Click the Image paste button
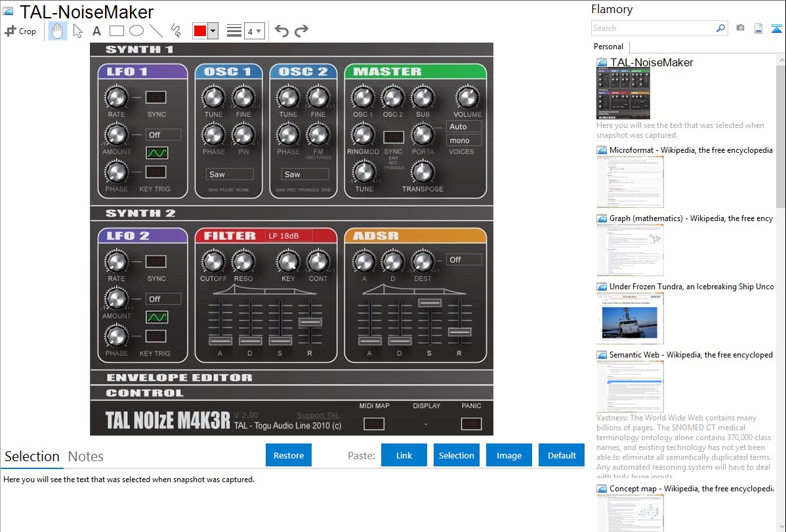Screen dimensions: 786x532 509,455
